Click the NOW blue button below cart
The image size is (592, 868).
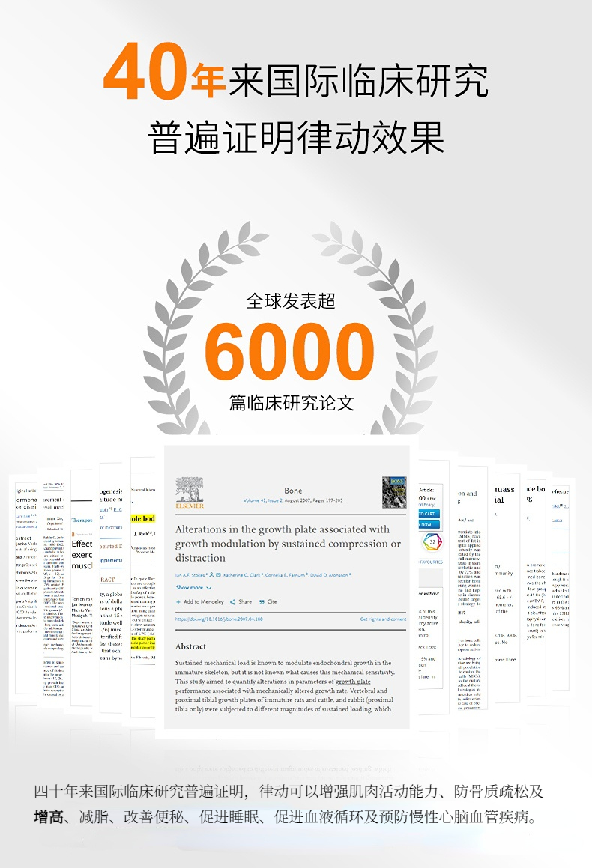pos(429,524)
